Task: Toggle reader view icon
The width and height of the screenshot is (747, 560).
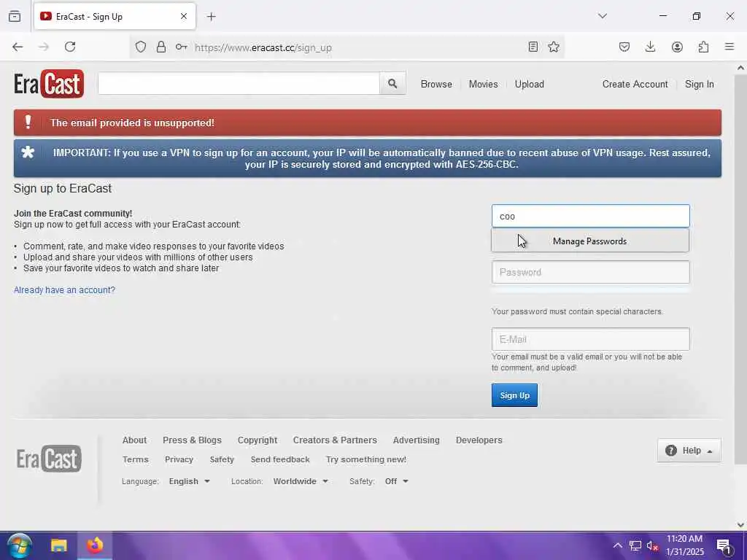Action: (x=533, y=47)
